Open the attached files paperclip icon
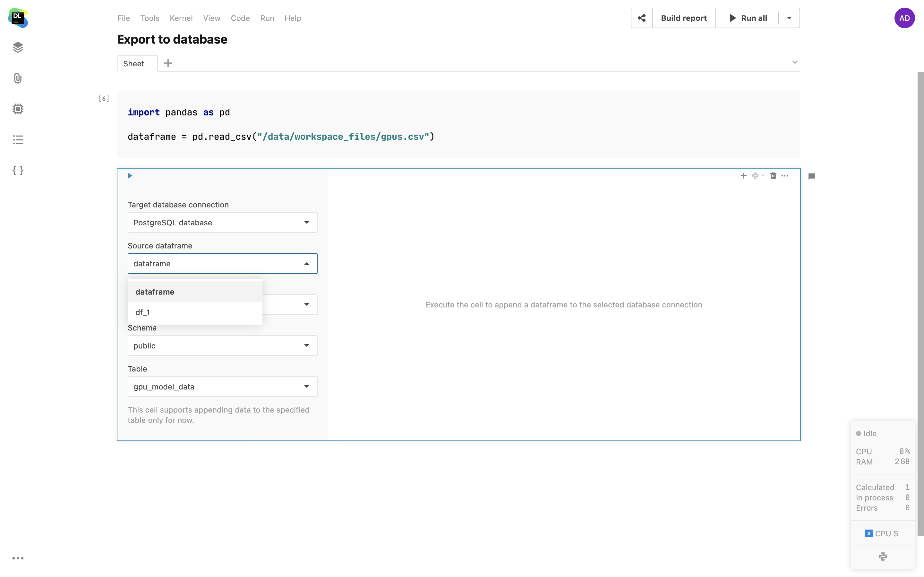 [x=18, y=78]
